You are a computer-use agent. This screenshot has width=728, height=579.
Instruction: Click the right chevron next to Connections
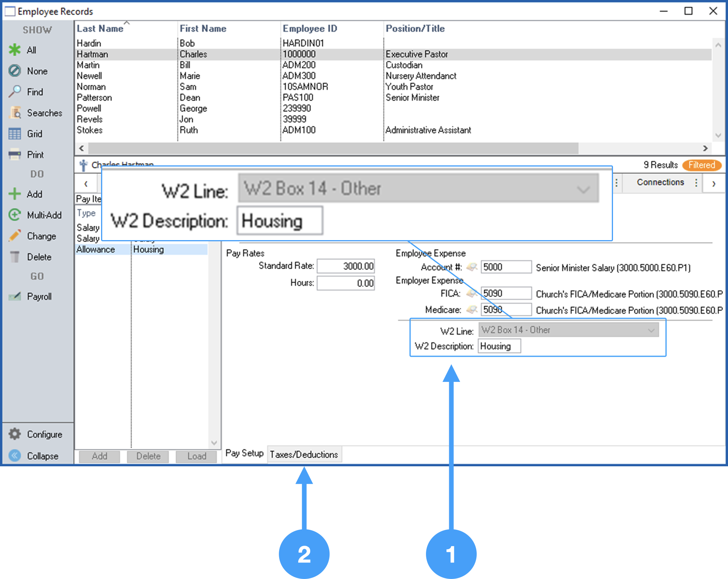[713, 183]
